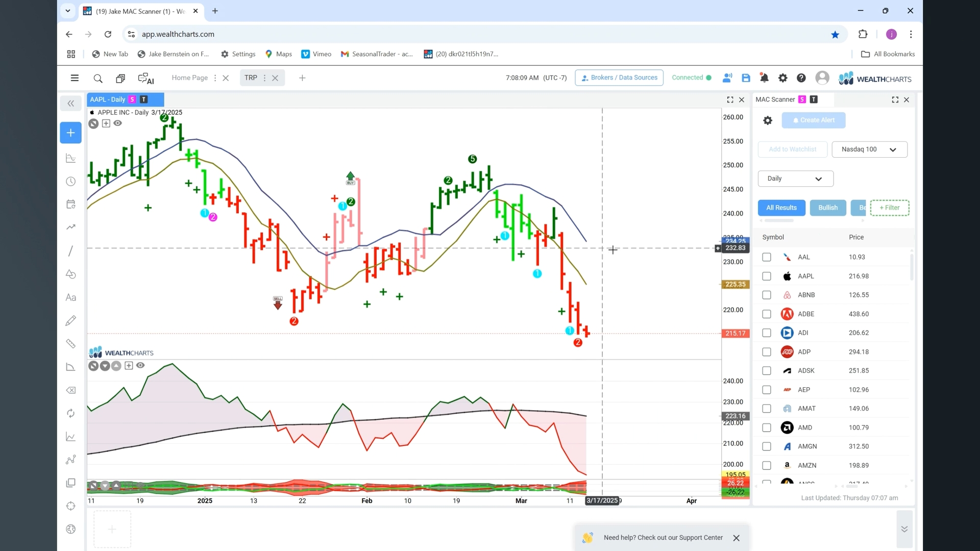Click the zigzag trend indicator tool
The height and width of the screenshot is (551, 980).
click(x=71, y=228)
